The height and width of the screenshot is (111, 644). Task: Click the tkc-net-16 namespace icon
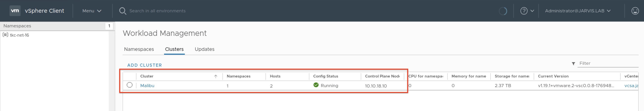[x=5, y=35]
